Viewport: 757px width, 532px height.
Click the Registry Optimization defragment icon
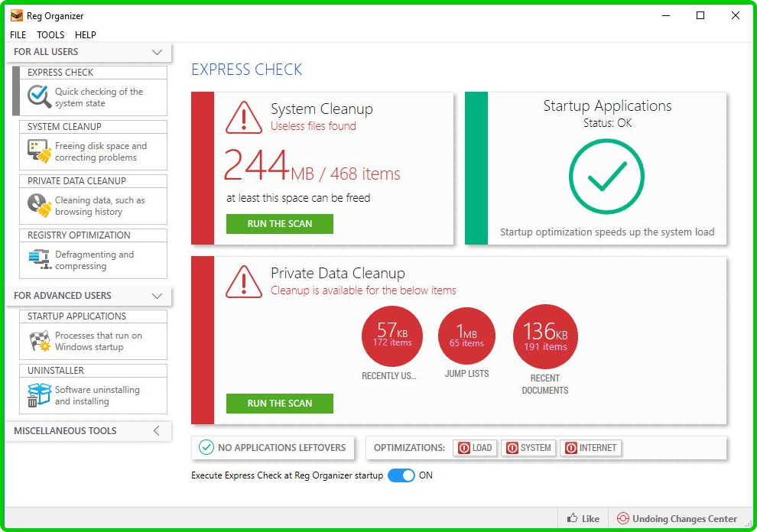pyautogui.click(x=40, y=260)
